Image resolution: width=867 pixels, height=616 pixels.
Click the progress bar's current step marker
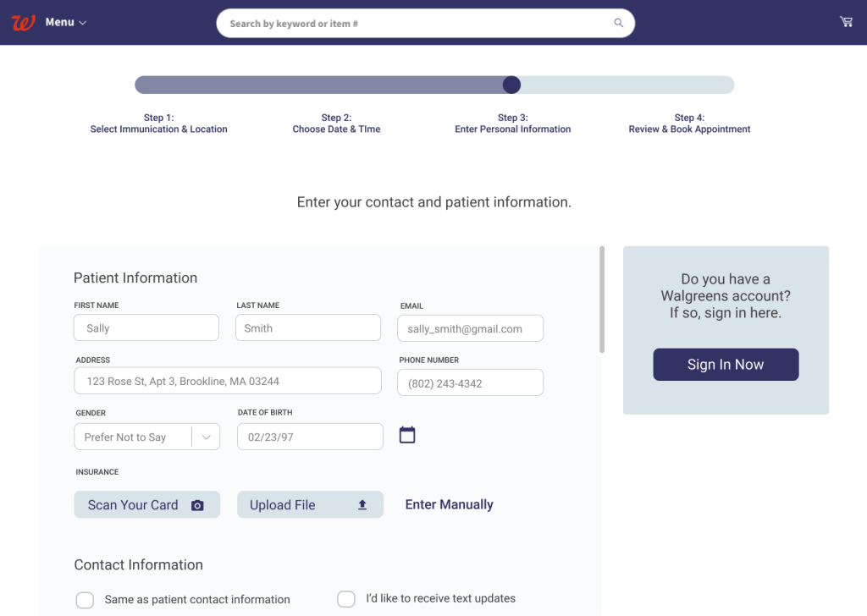pyautogui.click(x=511, y=85)
